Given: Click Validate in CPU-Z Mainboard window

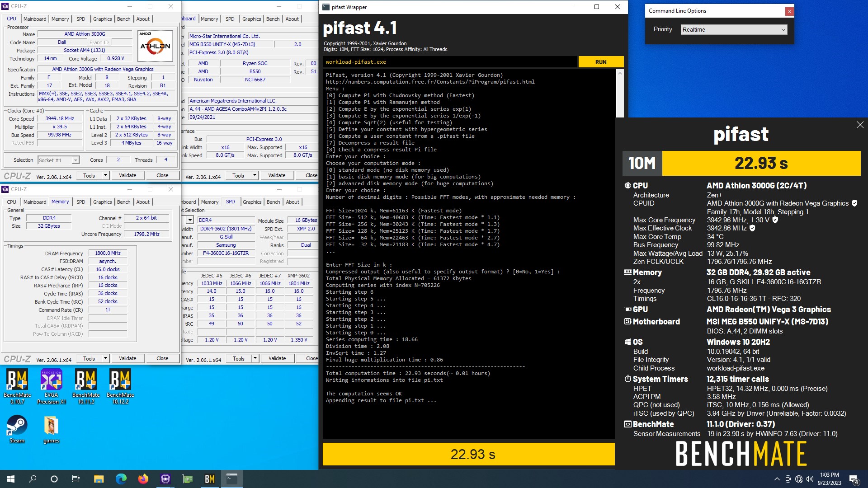Looking at the screenshot, I should coord(277,175).
